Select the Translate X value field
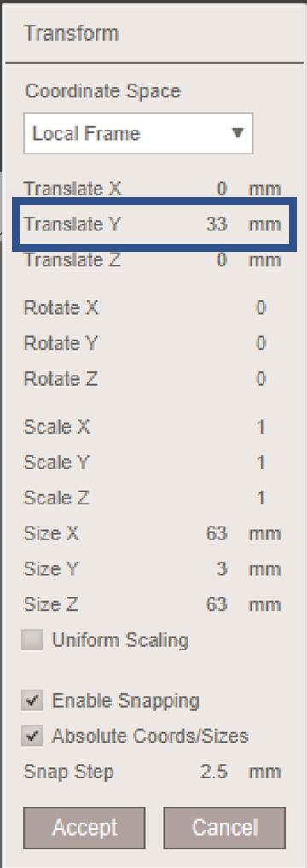 click(222, 189)
